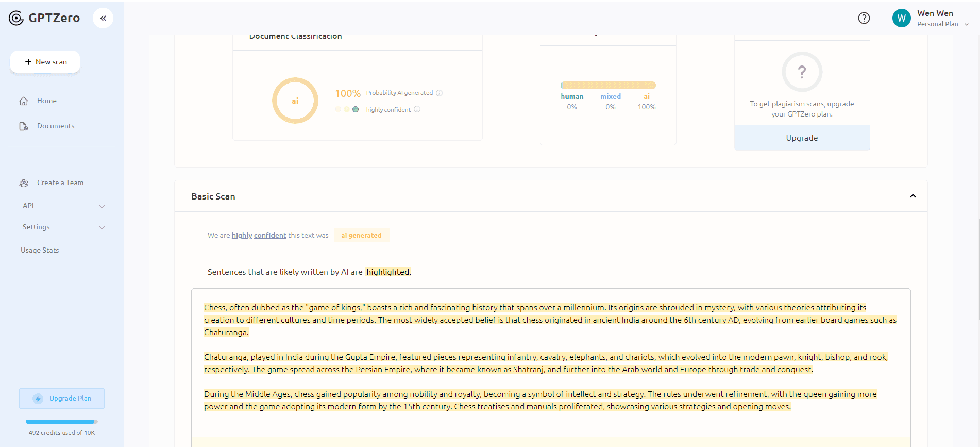Image resolution: width=980 pixels, height=447 pixels.
Task: Open the help question mark icon
Action: [x=864, y=18]
